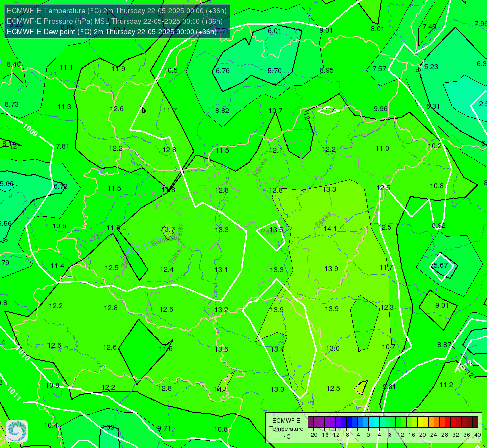Click the yellow legend swatch near 20
The image size is (487, 448).
[x=420, y=422]
